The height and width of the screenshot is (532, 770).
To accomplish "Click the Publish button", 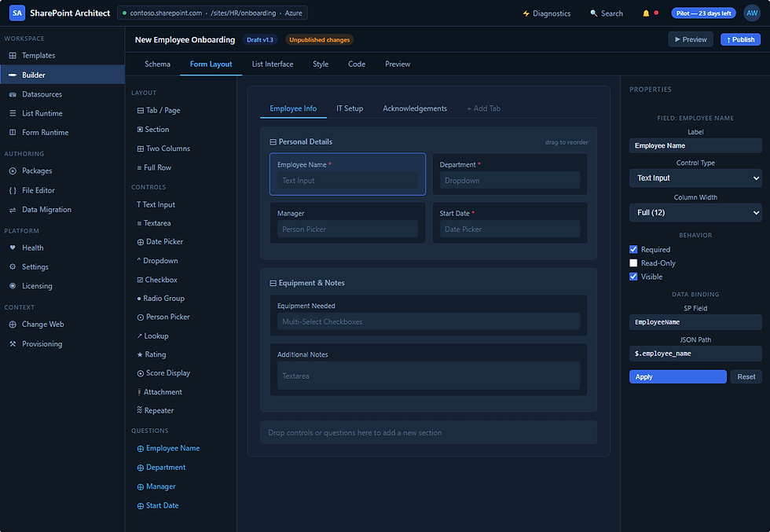I will 740,40.
